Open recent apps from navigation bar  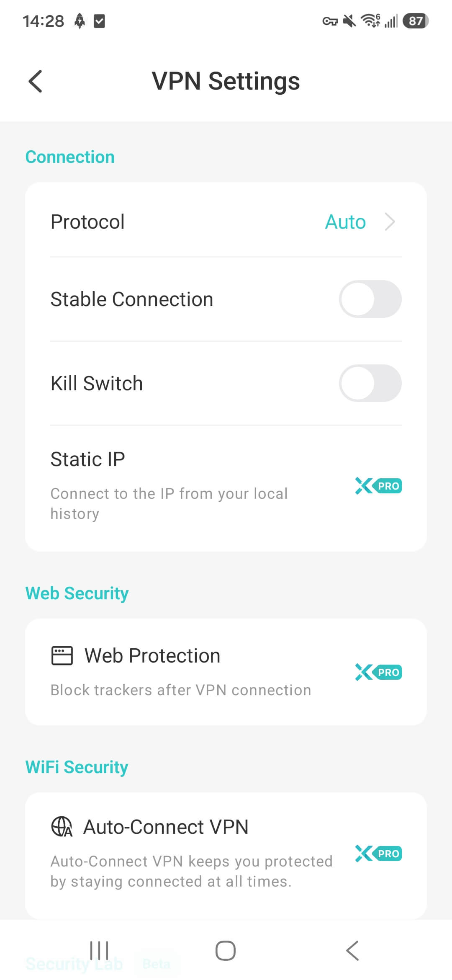point(99,950)
